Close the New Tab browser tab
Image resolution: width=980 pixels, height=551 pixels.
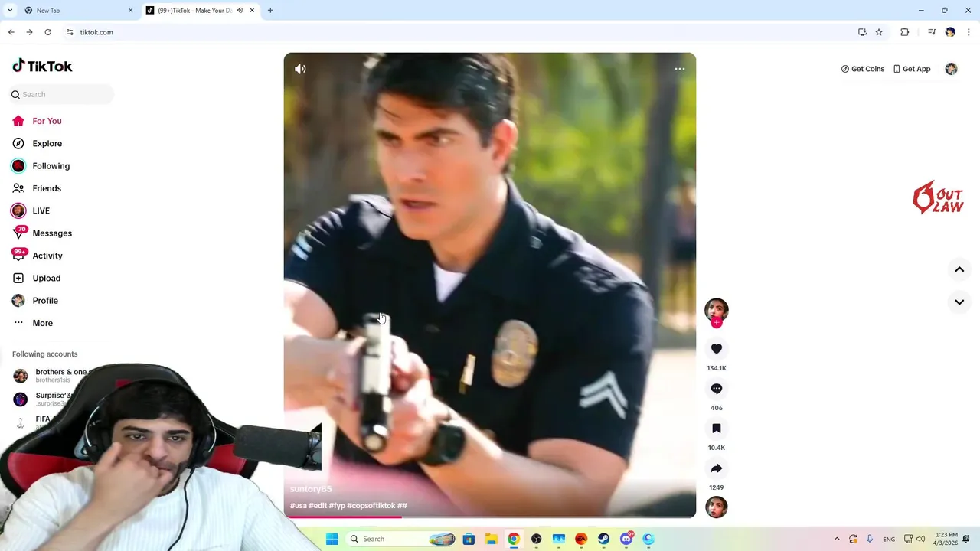pos(130,11)
